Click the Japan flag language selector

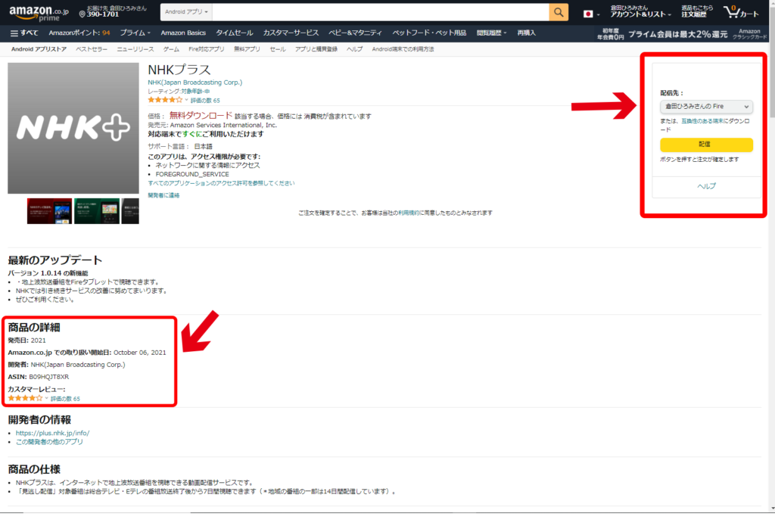590,14
